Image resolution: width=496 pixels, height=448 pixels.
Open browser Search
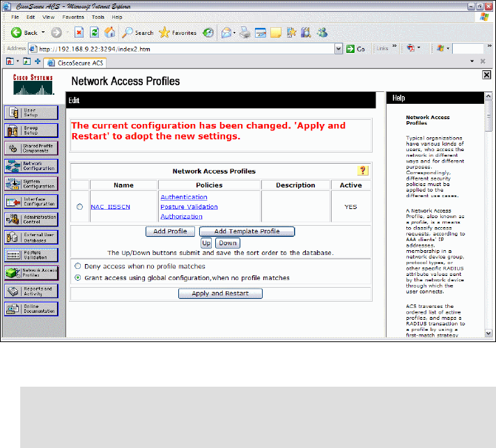coord(138,33)
